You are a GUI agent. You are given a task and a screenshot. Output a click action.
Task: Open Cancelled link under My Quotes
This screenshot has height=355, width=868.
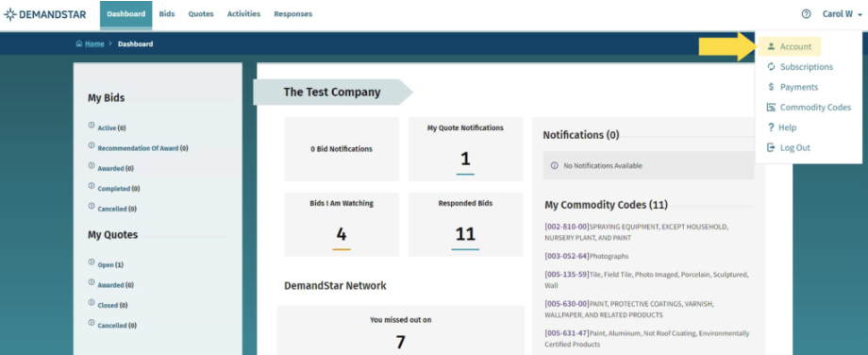112,326
